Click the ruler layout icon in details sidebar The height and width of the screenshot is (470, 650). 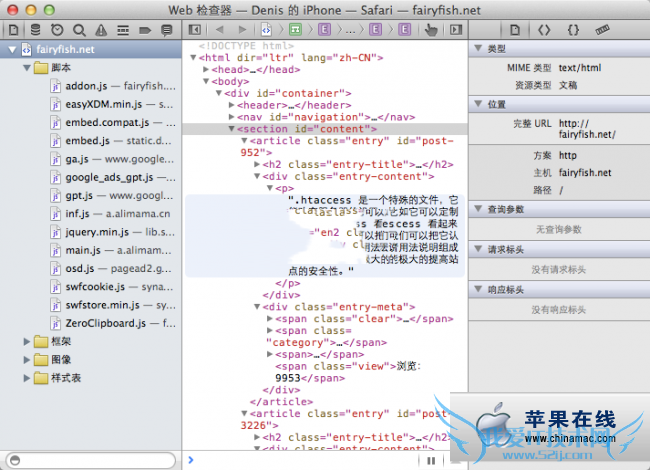coord(603,30)
